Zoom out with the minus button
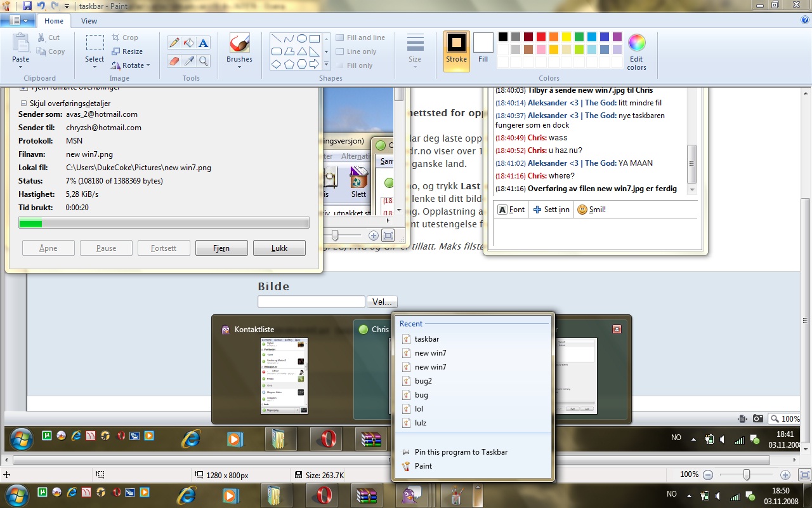812x508 pixels. click(708, 474)
